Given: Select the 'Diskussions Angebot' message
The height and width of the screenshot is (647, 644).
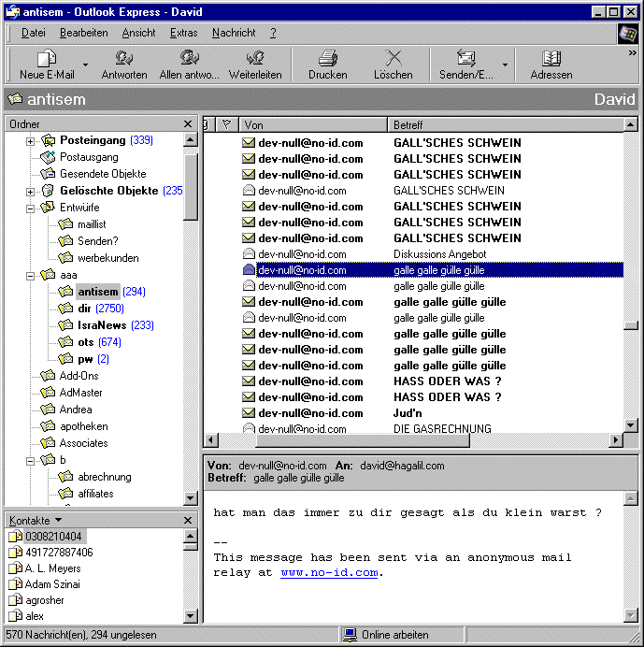Looking at the screenshot, I should point(439,254).
